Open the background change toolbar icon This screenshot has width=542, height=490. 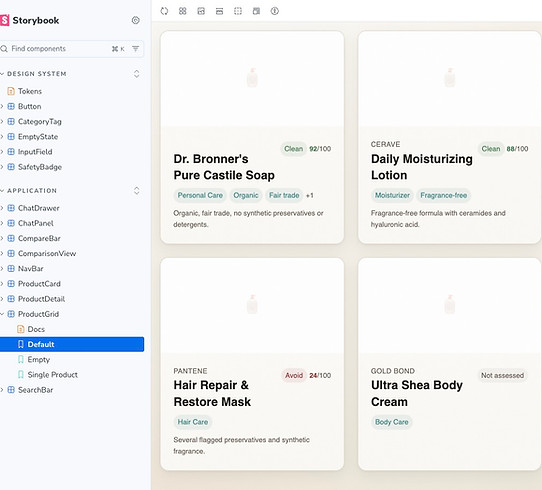click(201, 11)
